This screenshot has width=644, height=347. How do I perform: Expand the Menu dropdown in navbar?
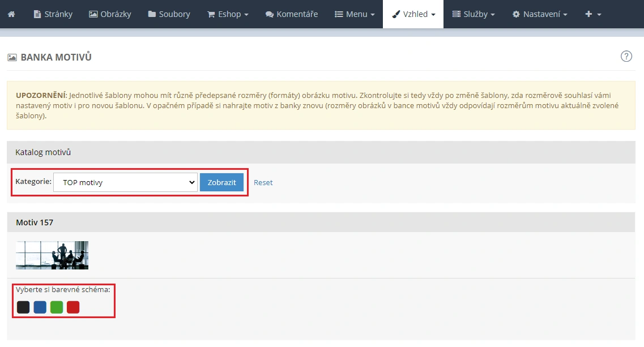(x=355, y=14)
